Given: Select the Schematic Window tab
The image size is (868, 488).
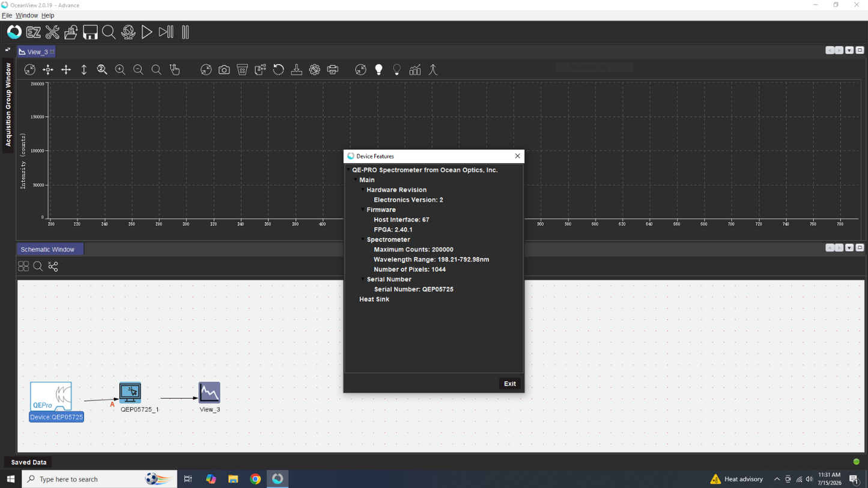Looking at the screenshot, I should (47, 249).
